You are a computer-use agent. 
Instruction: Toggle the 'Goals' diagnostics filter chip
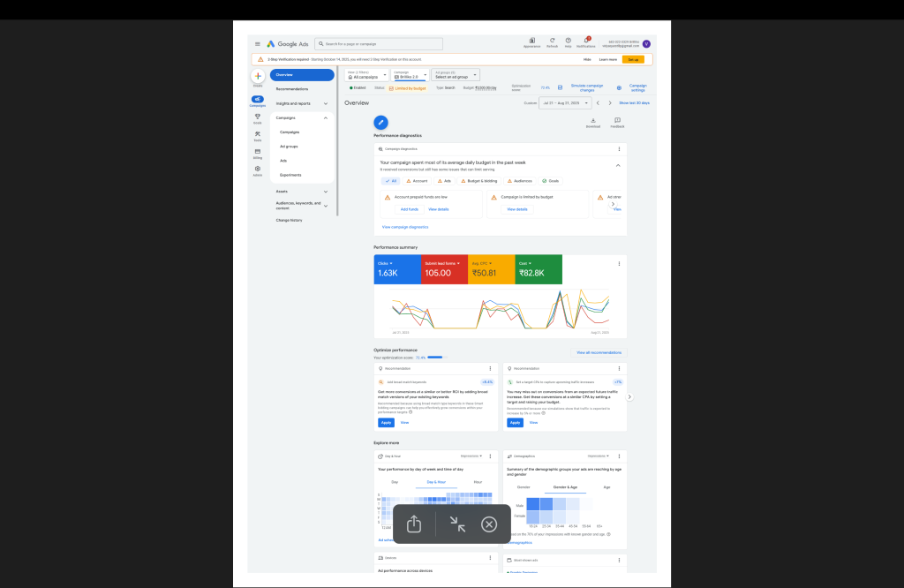550,180
